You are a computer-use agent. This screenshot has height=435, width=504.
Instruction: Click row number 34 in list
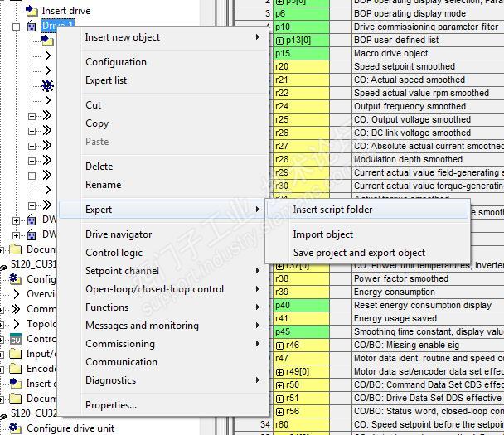click(x=265, y=424)
